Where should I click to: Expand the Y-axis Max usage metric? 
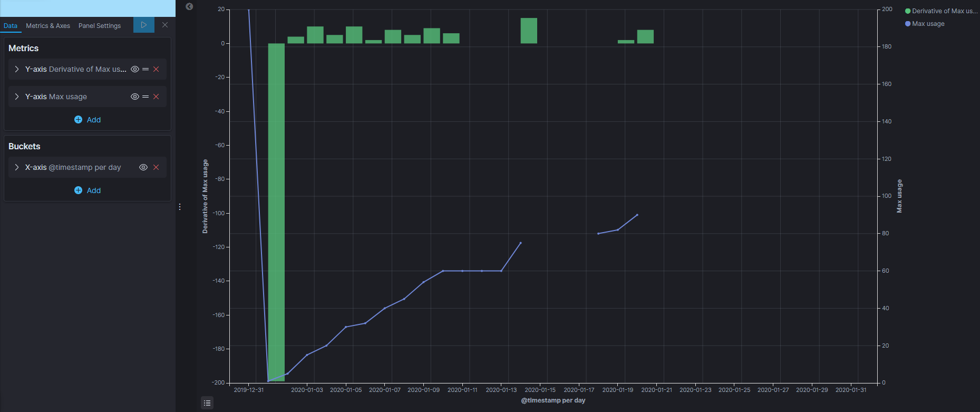[17, 97]
